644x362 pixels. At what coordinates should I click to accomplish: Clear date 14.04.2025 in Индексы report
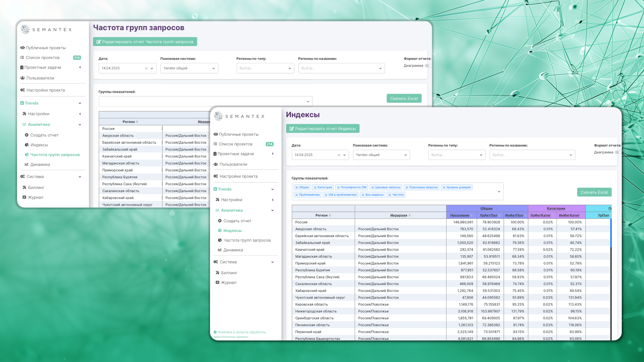click(x=339, y=155)
